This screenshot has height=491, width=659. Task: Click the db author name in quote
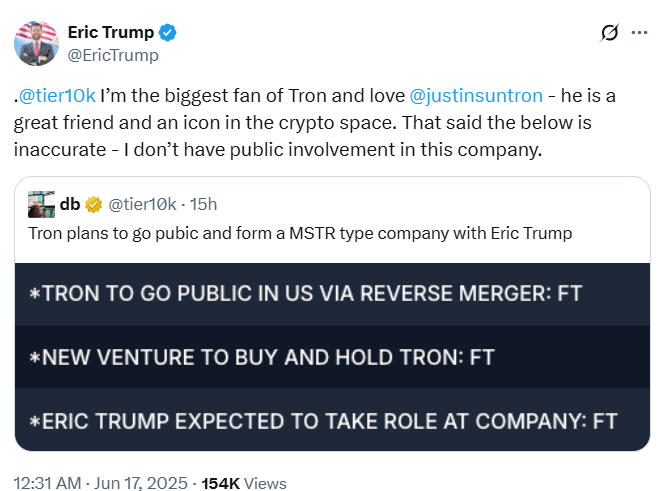pos(70,204)
